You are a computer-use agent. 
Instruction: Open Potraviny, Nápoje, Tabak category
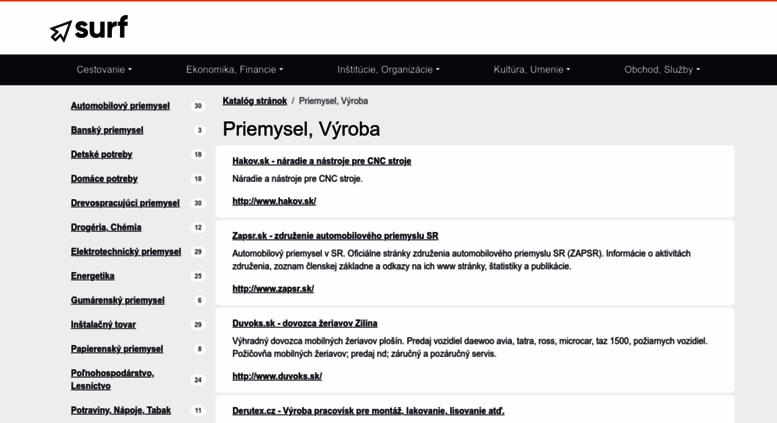click(x=121, y=410)
